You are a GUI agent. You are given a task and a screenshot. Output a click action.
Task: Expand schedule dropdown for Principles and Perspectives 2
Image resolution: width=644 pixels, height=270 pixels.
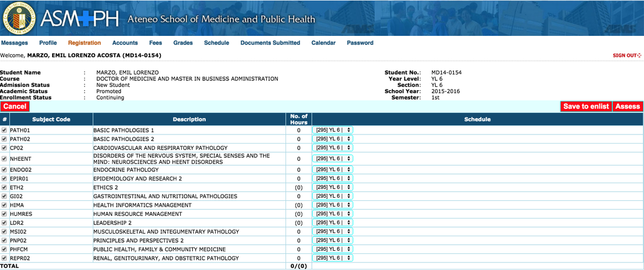[333, 240]
